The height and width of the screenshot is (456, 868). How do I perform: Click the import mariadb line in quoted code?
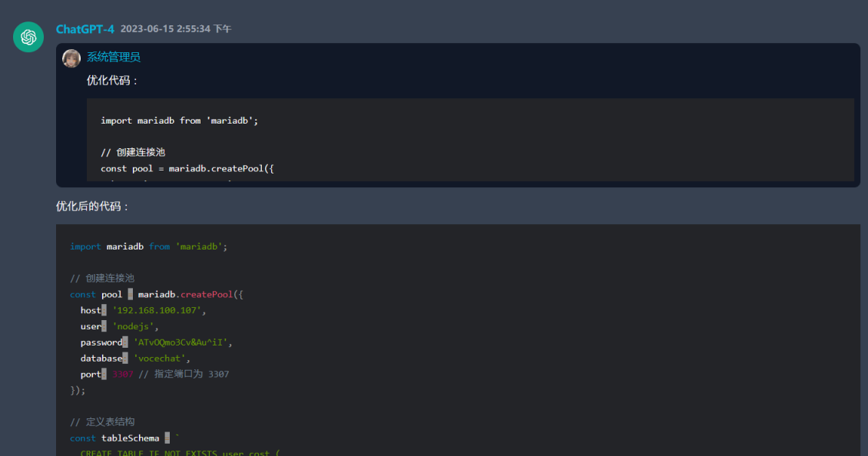click(x=179, y=121)
